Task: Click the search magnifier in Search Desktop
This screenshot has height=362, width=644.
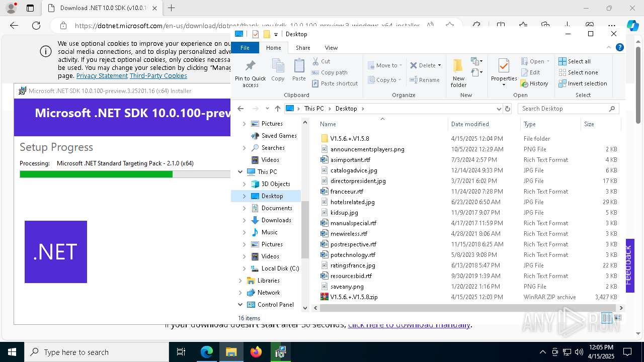Action: pos(612,109)
